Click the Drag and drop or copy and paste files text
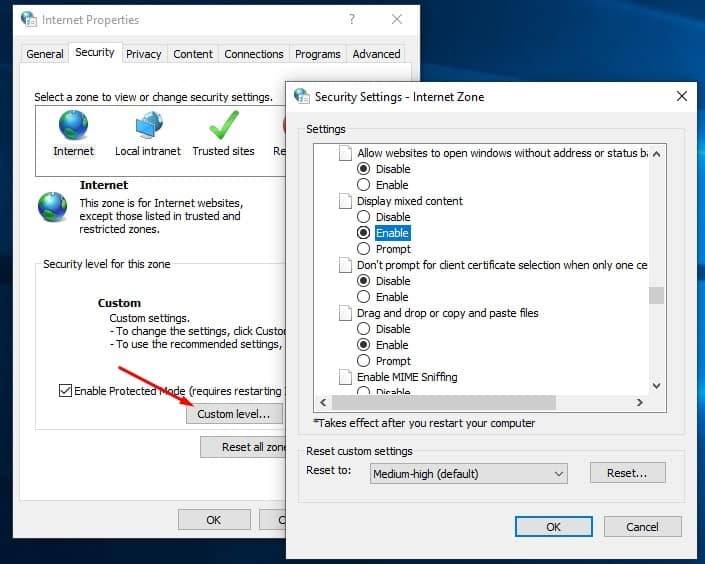The image size is (705, 564). (x=447, y=313)
